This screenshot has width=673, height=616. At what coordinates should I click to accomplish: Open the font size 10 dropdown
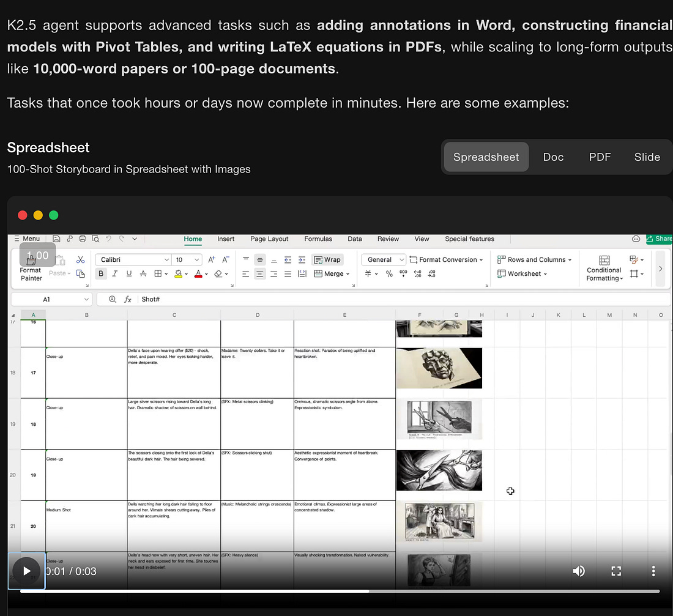tap(196, 260)
